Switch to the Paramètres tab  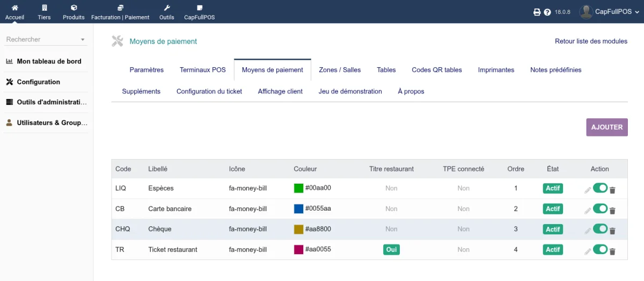147,70
